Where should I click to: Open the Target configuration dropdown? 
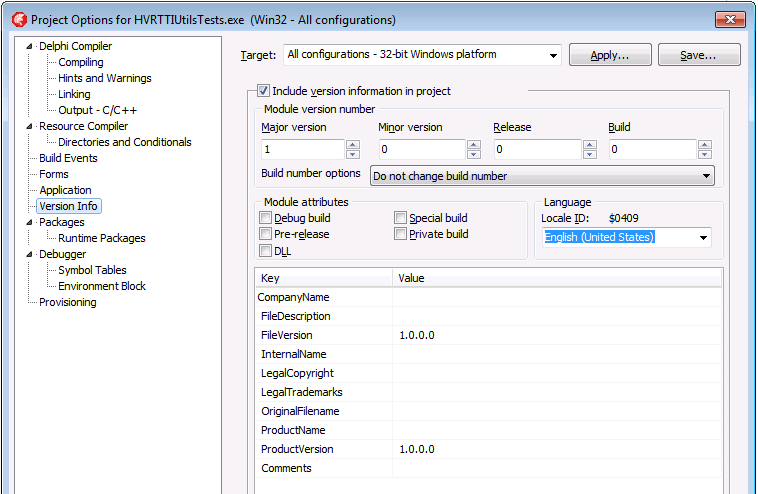(553, 55)
